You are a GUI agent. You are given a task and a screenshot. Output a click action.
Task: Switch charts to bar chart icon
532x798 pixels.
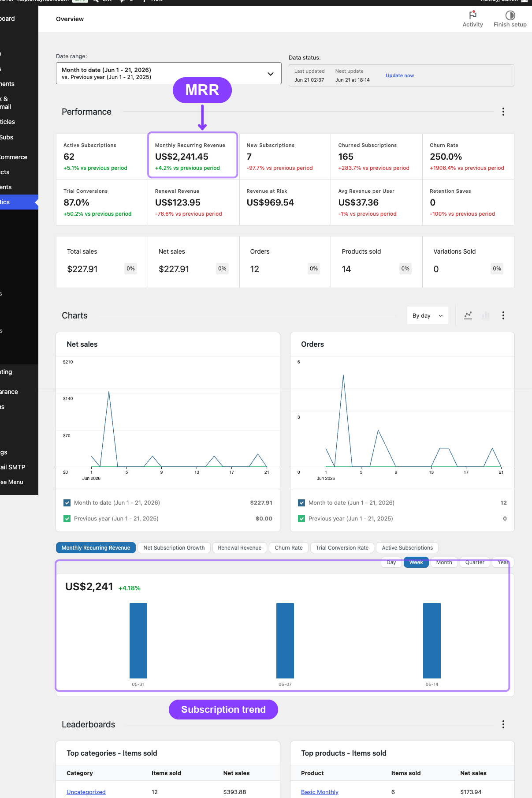tap(486, 315)
